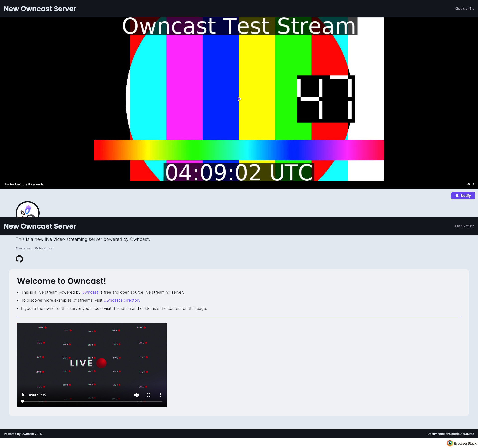Open the Source footer link
The width and height of the screenshot is (478, 448).
469,434
